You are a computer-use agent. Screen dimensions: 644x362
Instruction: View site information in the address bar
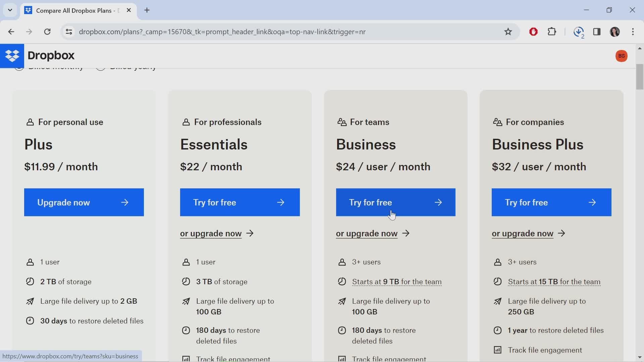tap(69, 32)
